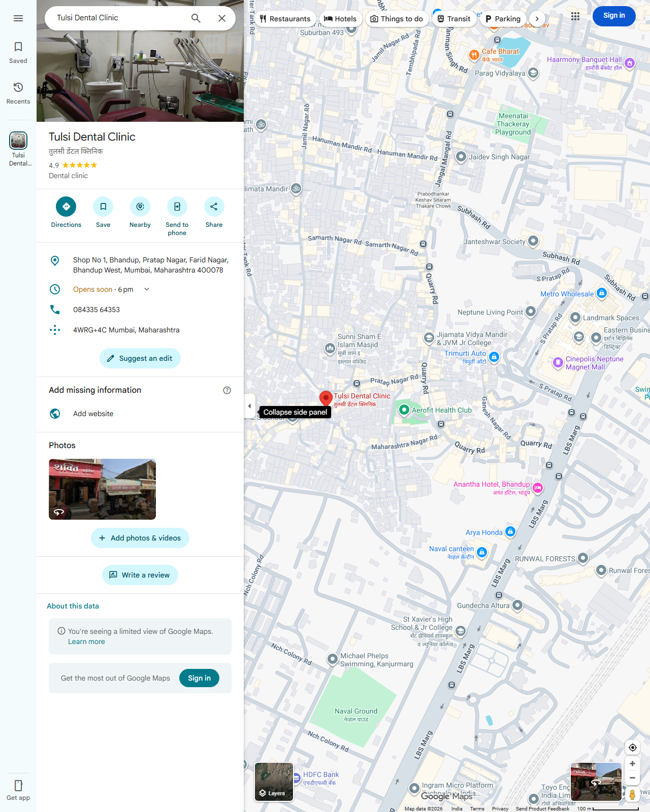Image resolution: width=650 pixels, height=812 pixels.
Task: Clear the search with X icon
Action: [222, 18]
